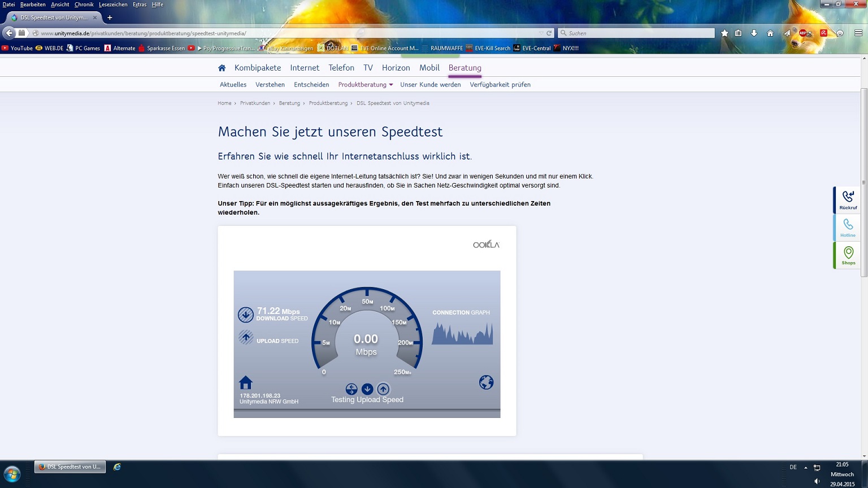
Task: Open the Adblock Plus ABP icon
Action: [x=803, y=33]
